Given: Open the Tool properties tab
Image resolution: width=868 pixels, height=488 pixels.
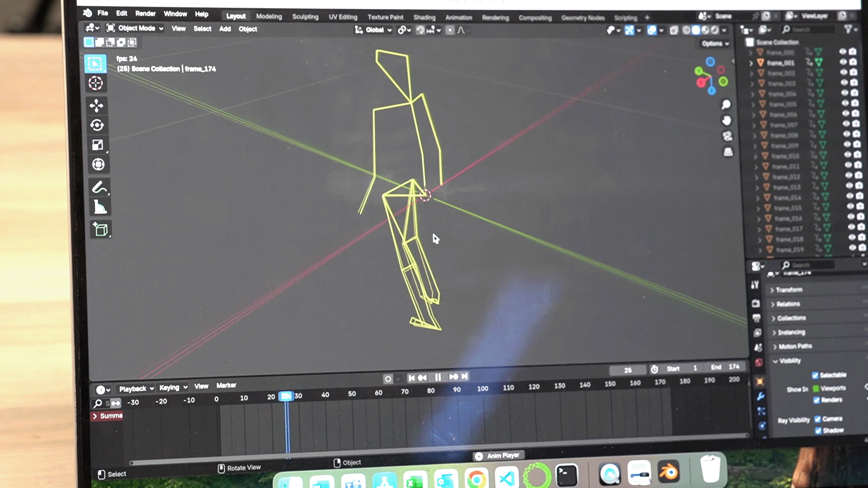Looking at the screenshot, I should [755, 285].
